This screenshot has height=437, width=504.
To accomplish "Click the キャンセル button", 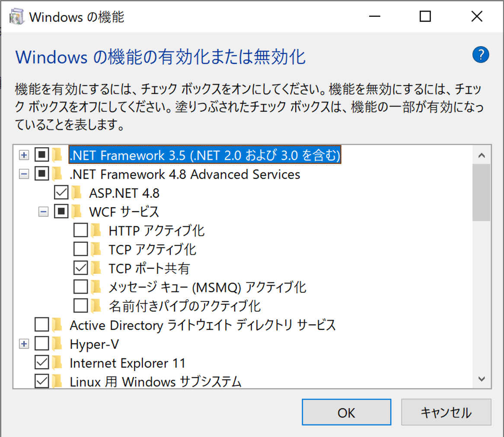I will 446,412.
